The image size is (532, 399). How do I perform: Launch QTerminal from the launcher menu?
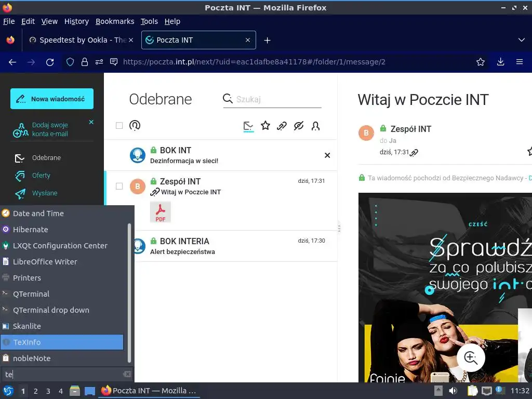pyautogui.click(x=62, y=294)
